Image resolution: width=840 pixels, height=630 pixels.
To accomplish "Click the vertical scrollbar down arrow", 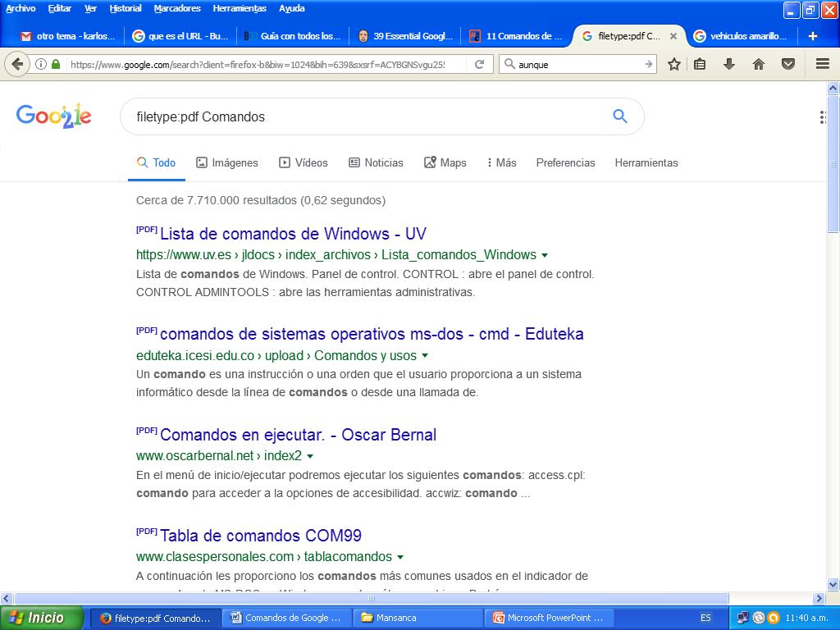I will pos(833,584).
